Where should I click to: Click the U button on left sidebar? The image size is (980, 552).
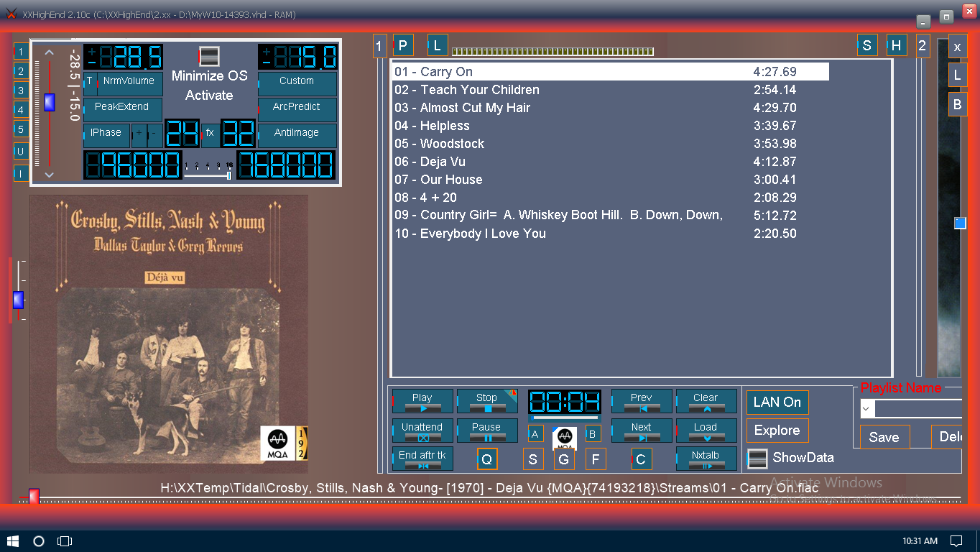(x=22, y=152)
